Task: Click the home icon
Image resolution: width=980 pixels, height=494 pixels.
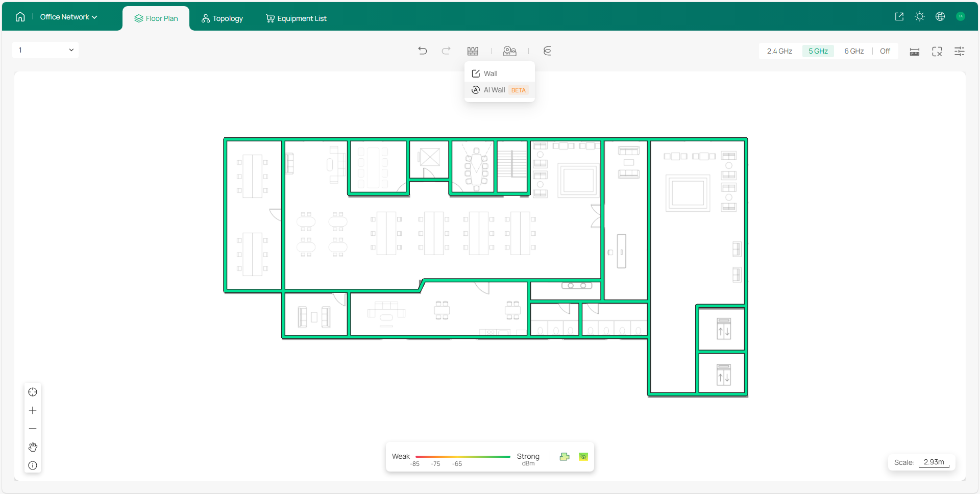Action: 20,17
